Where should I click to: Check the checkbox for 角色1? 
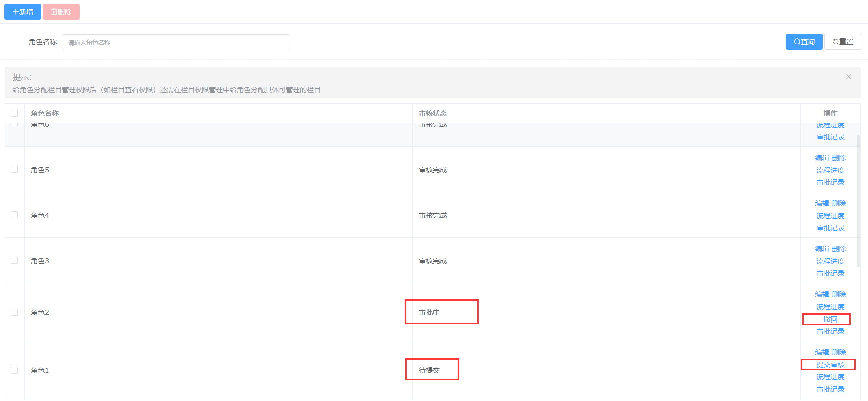pos(14,370)
